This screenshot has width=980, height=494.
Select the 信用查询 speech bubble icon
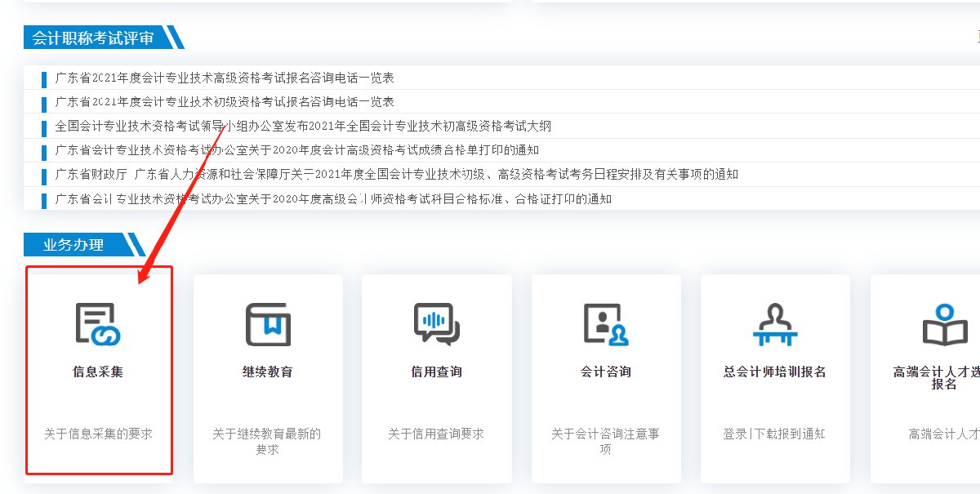[437, 324]
